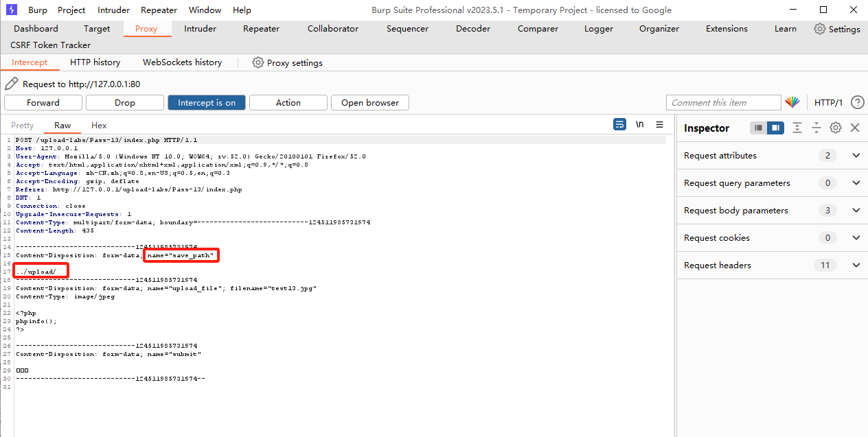Open the Collaborator tab
Screen dimensions: 868x437
[x=333, y=29]
